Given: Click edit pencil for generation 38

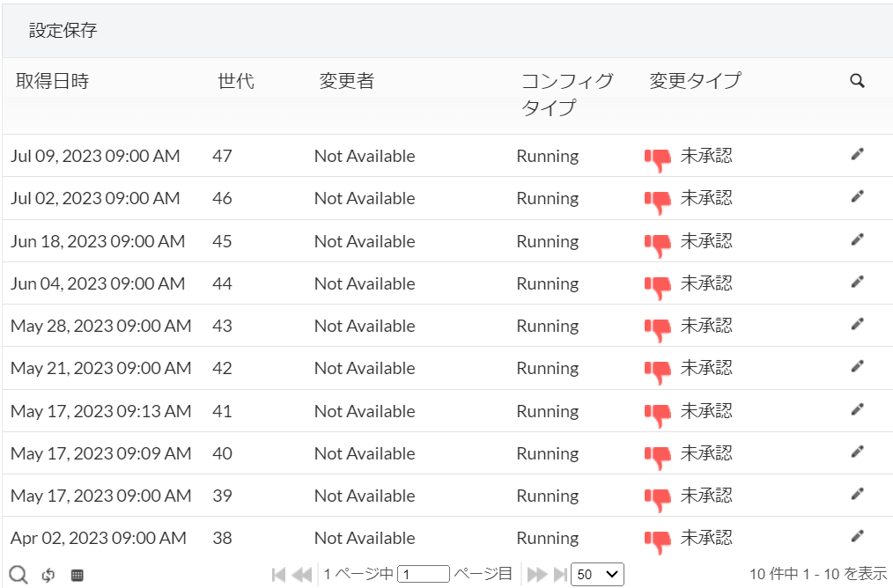Looking at the screenshot, I should (857, 536).
